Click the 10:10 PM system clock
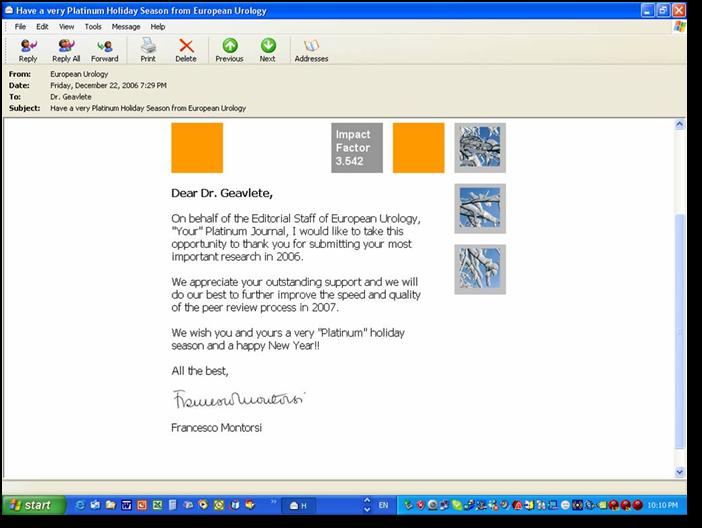 coord(662,505)
